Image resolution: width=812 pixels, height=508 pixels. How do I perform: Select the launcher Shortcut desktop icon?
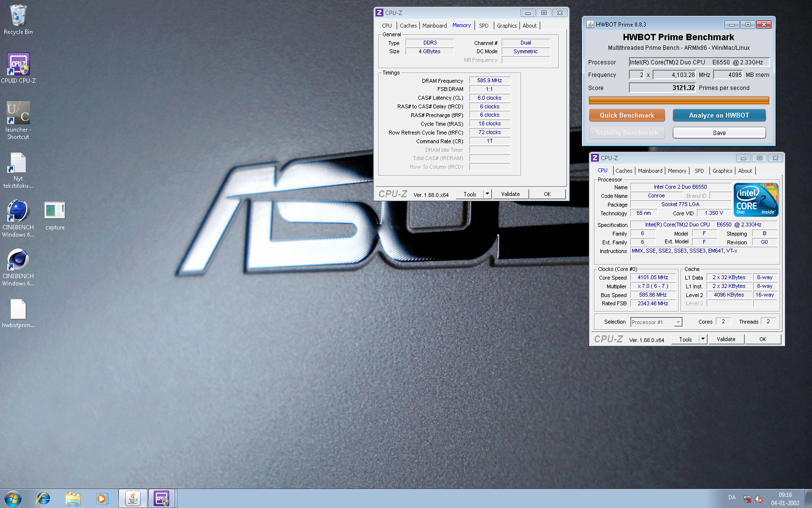(x=18, y=120)
